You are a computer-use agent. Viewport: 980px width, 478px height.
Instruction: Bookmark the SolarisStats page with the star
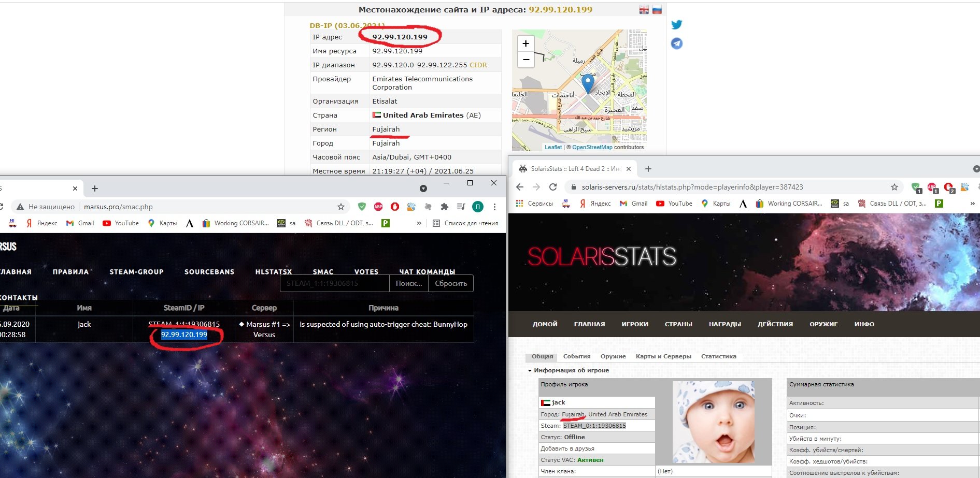[x=894, y=187]
